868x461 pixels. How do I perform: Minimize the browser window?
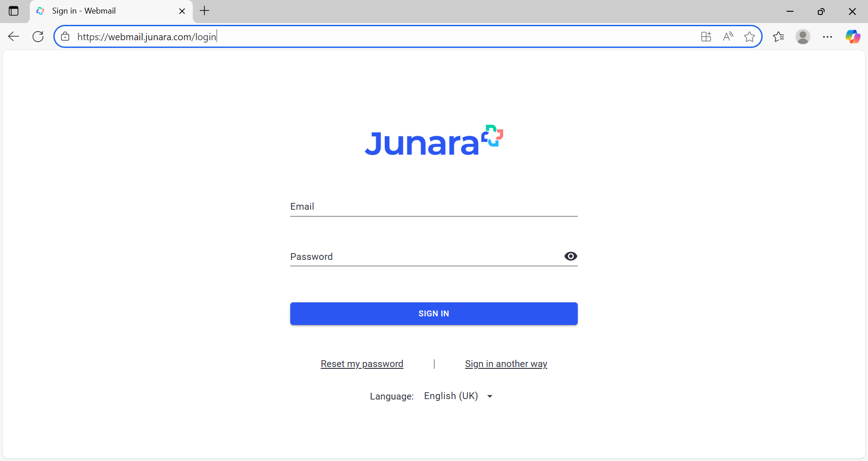coord(790,11)
